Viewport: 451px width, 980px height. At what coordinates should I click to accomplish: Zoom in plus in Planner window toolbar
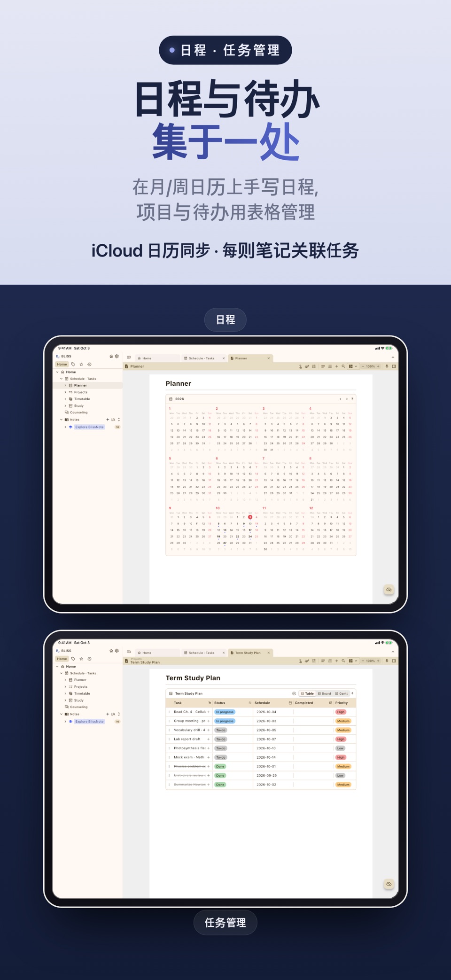pyautogui.click(x=378, y=366)
